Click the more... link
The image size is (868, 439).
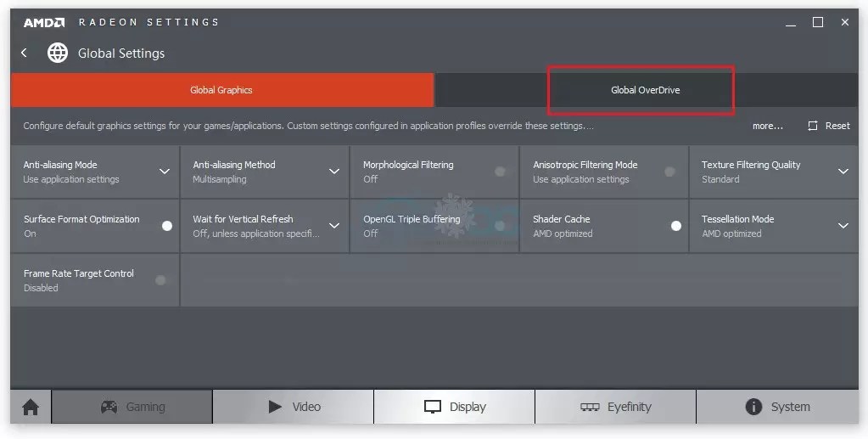[768, 126]
